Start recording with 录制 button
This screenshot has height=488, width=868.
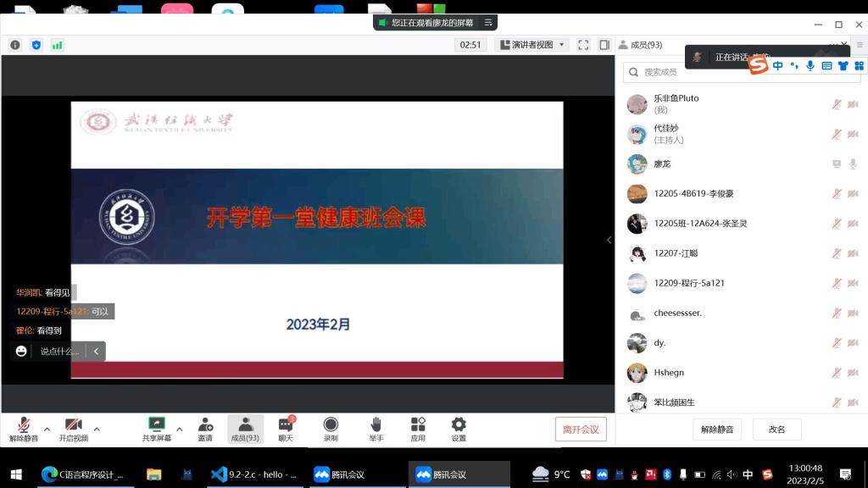coord(331,429)
